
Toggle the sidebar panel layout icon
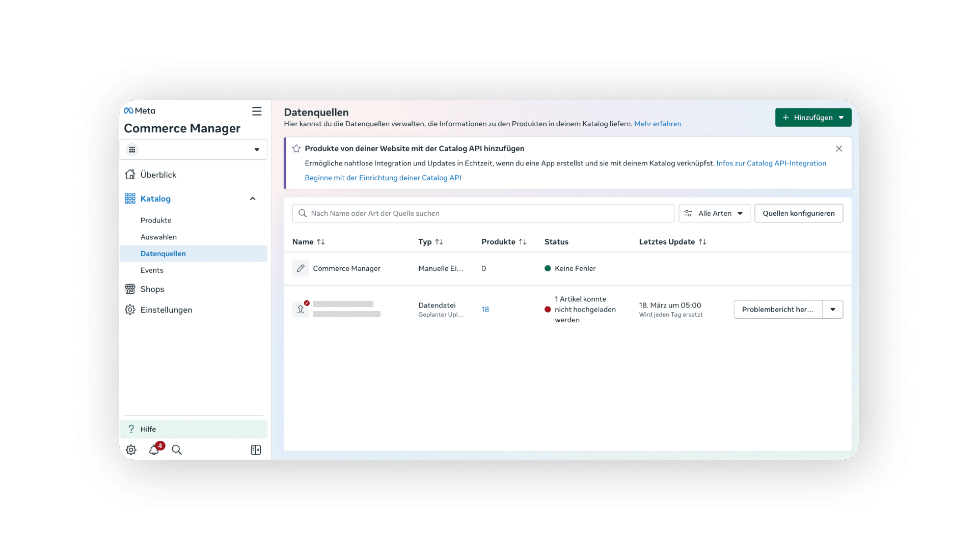(256, 450)
